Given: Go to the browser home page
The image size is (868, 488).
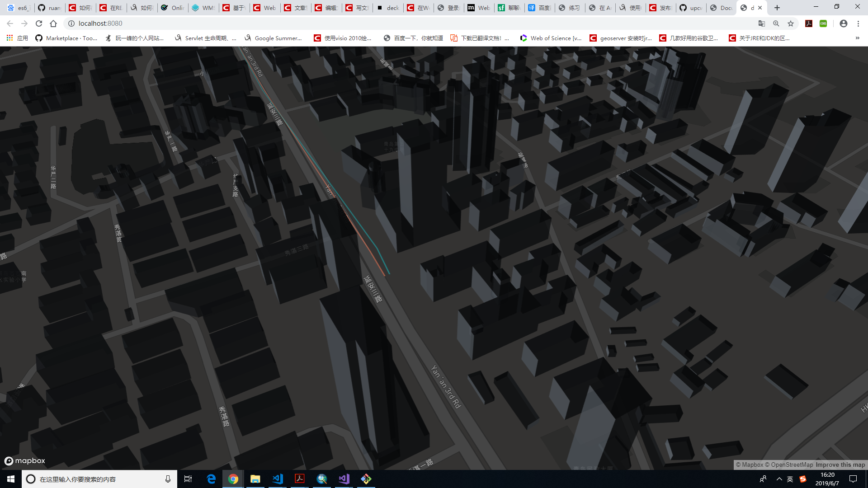Looking at the screenshot, I should coord(53,23).
